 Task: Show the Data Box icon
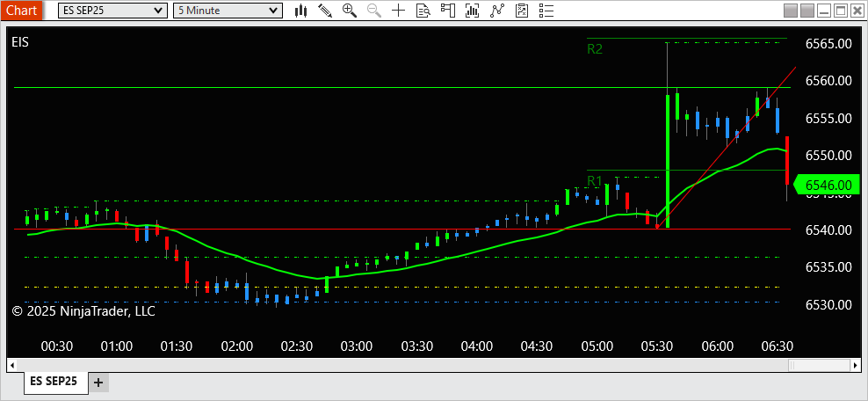[423, 10]
